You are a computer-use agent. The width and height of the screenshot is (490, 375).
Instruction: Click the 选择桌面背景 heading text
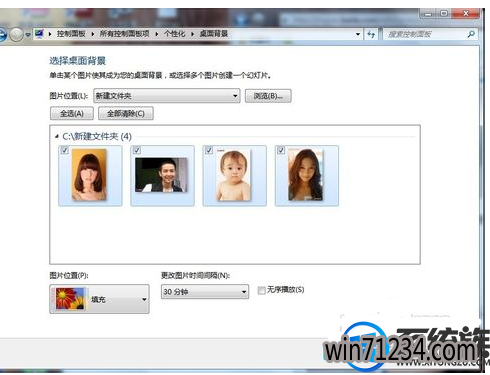(78, 61)
